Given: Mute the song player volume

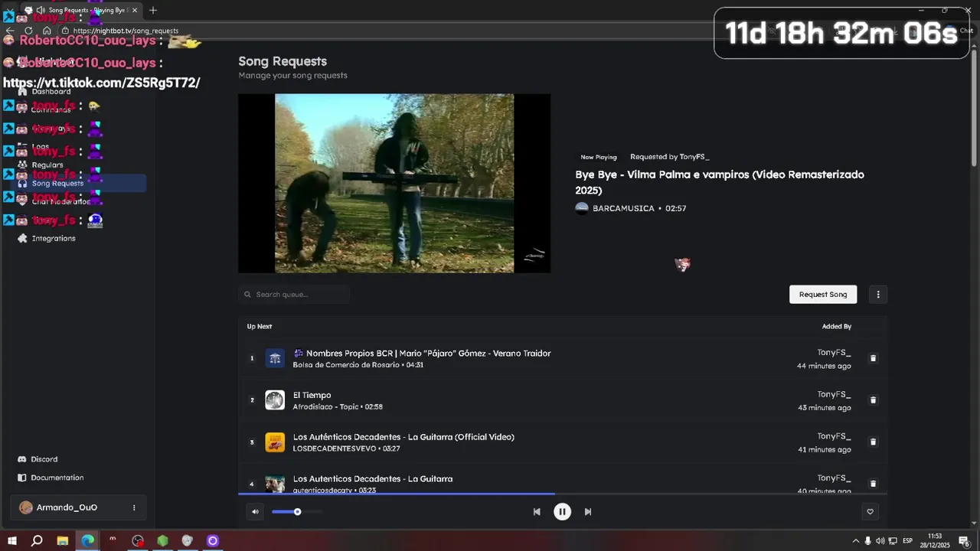Looking at the screenshot, I should [255, 512].
